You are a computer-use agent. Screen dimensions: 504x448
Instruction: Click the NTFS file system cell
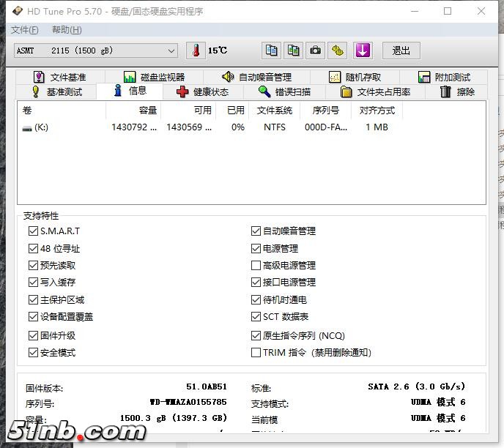click(x=275, y=127)
